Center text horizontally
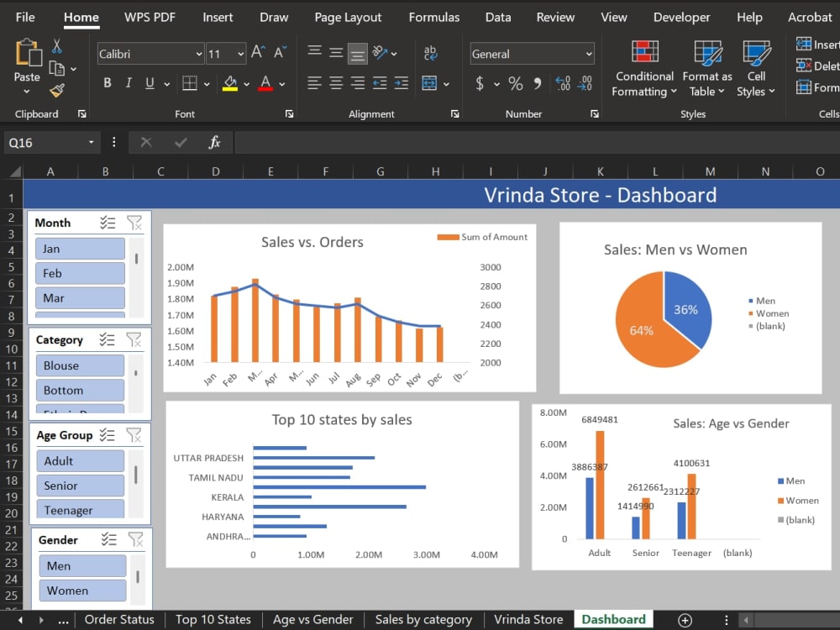 click(x=336, y=83)
